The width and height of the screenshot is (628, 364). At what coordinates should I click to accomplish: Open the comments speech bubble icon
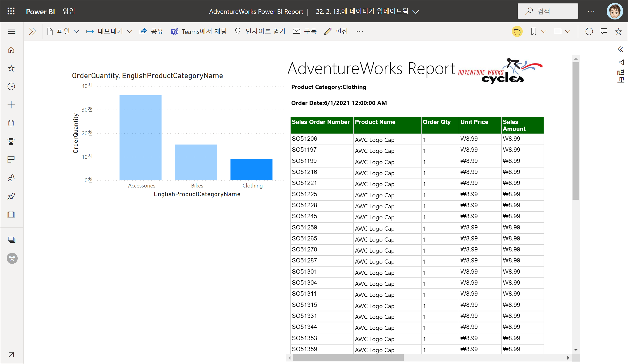click(604, 32)
